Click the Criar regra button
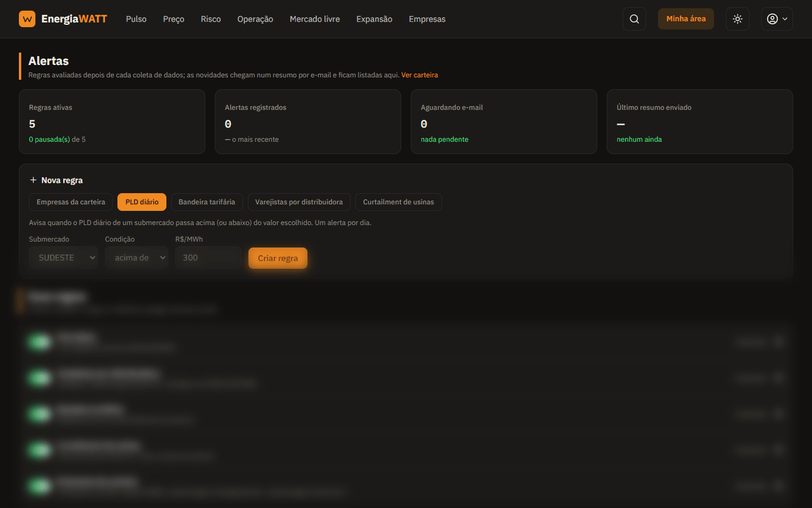The width and height of the screenshot is (812, 508). (x=278, y=258)
